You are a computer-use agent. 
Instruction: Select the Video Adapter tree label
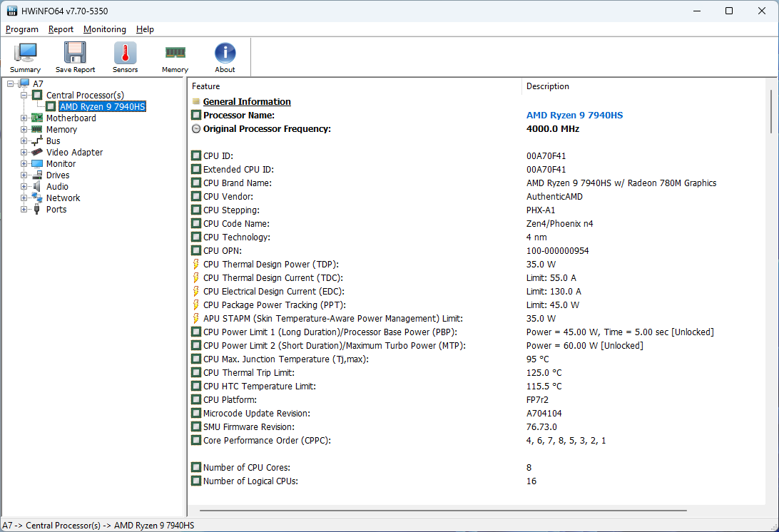click(74, 152)
